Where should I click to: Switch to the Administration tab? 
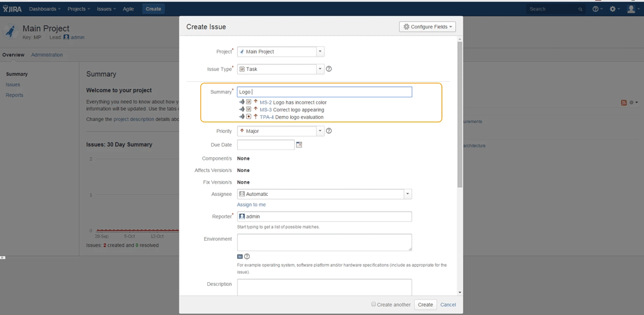click(47, 55)
